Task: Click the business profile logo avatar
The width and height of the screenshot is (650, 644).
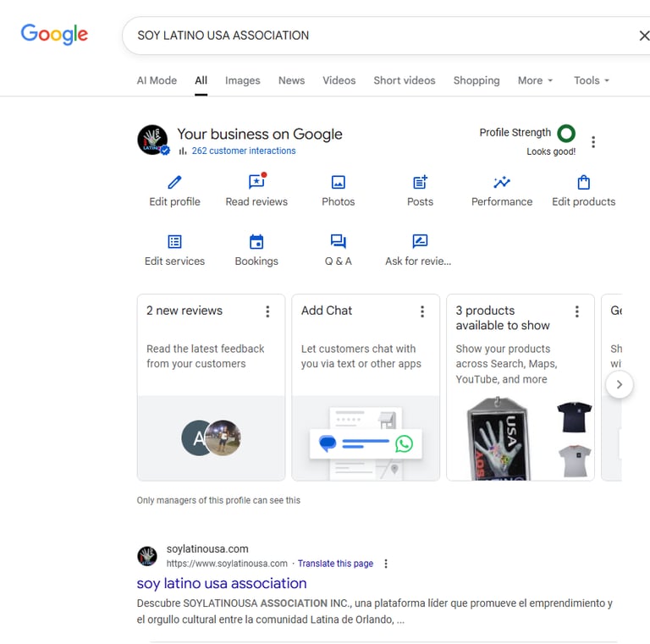Action: tap(152, 140)
